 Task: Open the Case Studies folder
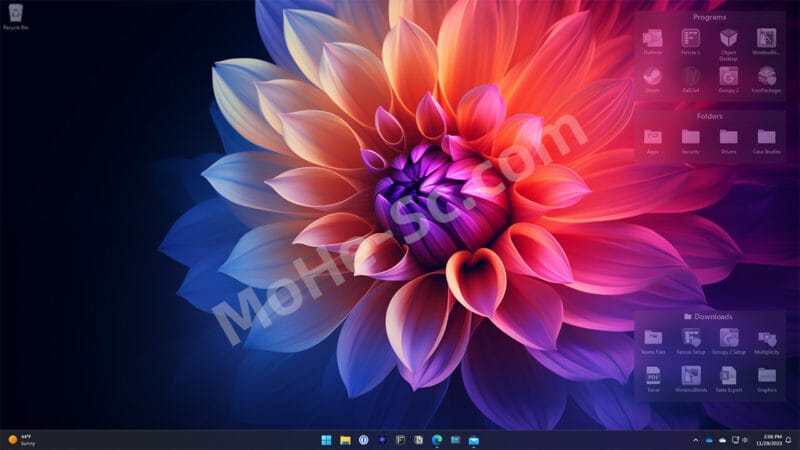click(x=766, y=141)
